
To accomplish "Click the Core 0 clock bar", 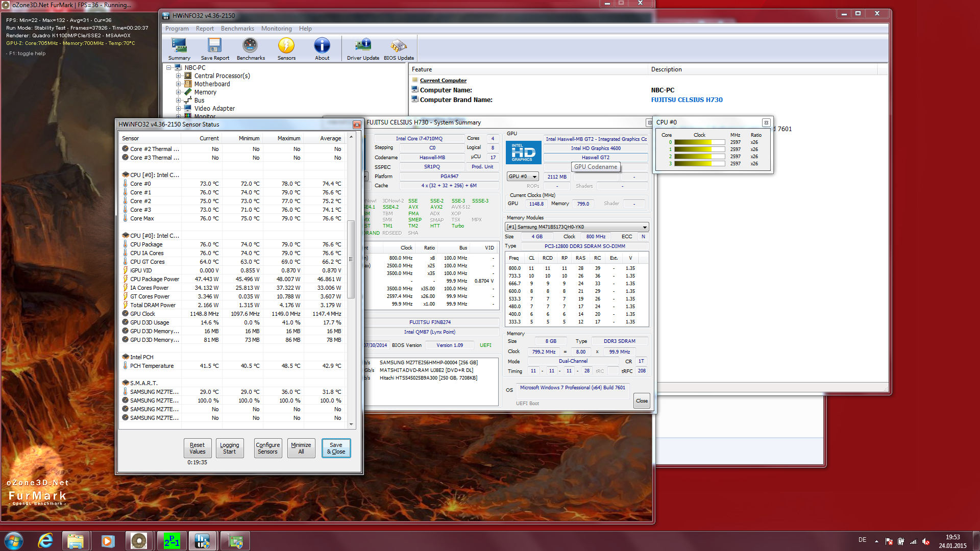I will (699, 142).
